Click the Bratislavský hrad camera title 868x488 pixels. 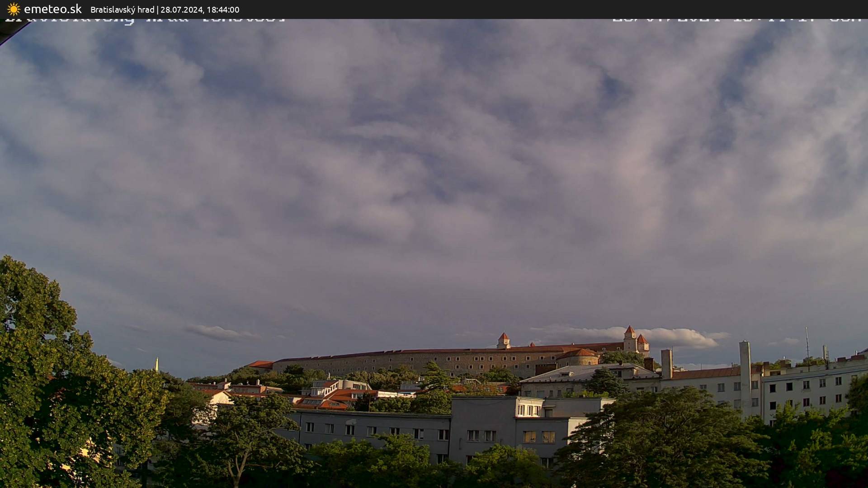pyautogui.click(x=122, y=9)
